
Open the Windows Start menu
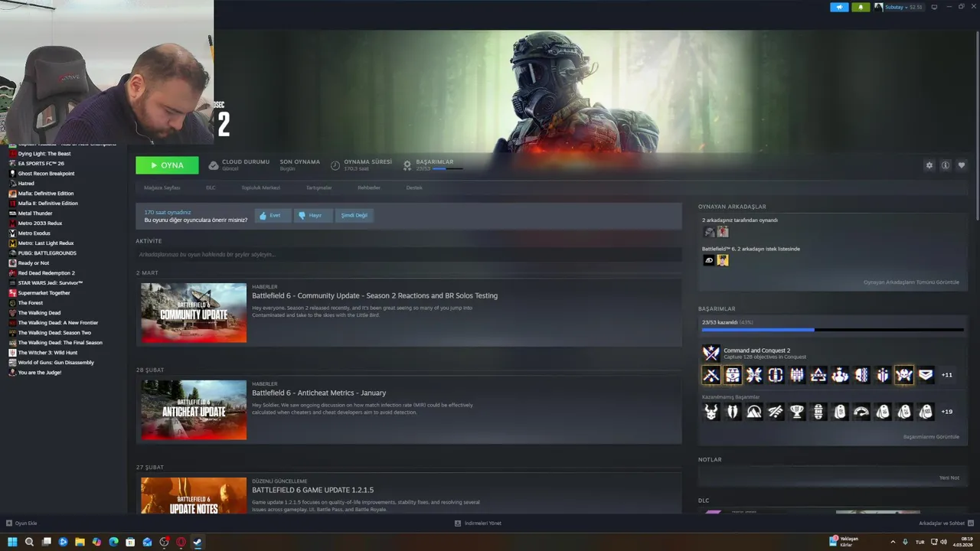12,542
